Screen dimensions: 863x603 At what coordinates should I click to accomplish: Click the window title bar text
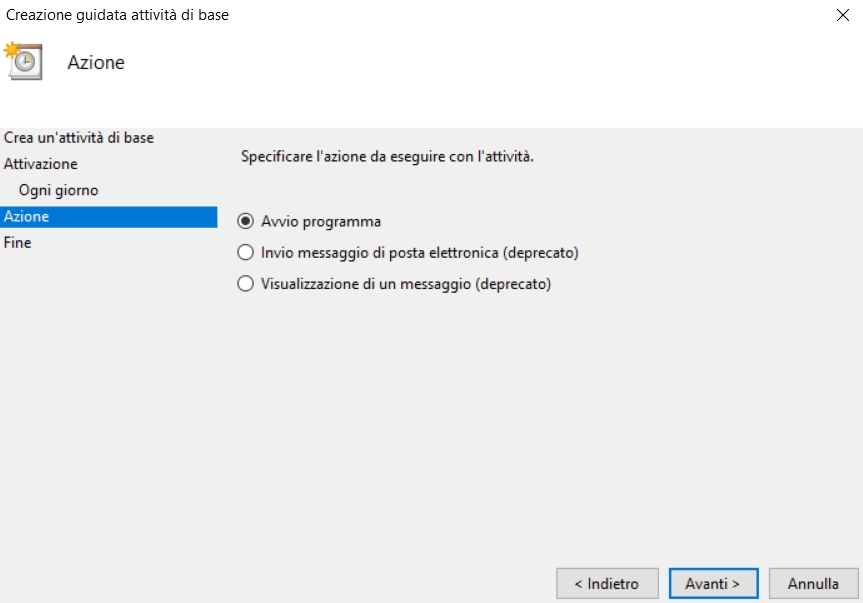tap(118, 15)
